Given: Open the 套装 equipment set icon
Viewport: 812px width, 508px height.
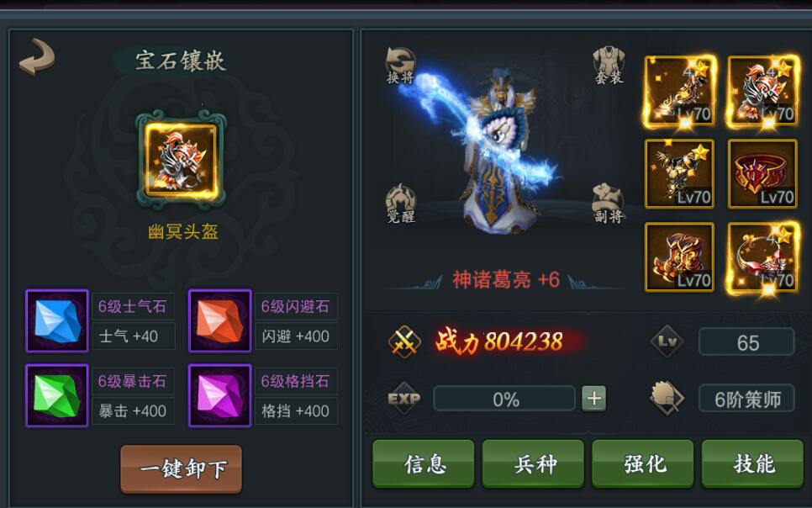Looking at the screenshot, I should (x=609, y=66).
